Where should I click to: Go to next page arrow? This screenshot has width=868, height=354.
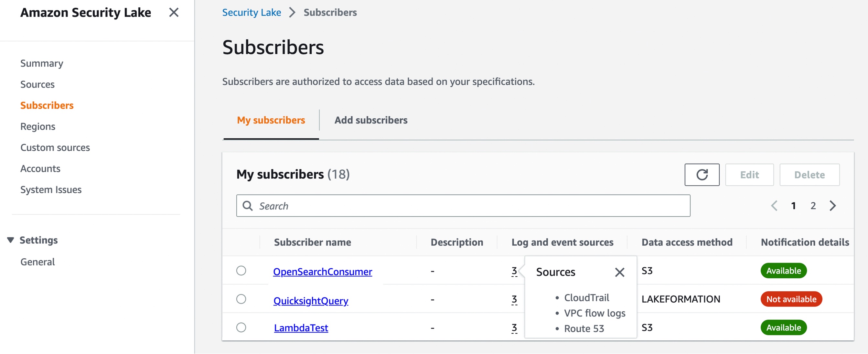[x=832, y=206]
